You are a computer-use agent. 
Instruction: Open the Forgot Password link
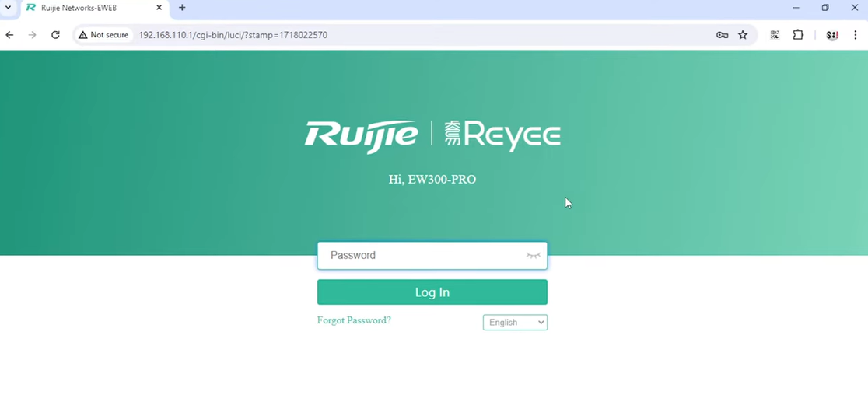pyautogui.click(x=354, y=320)
